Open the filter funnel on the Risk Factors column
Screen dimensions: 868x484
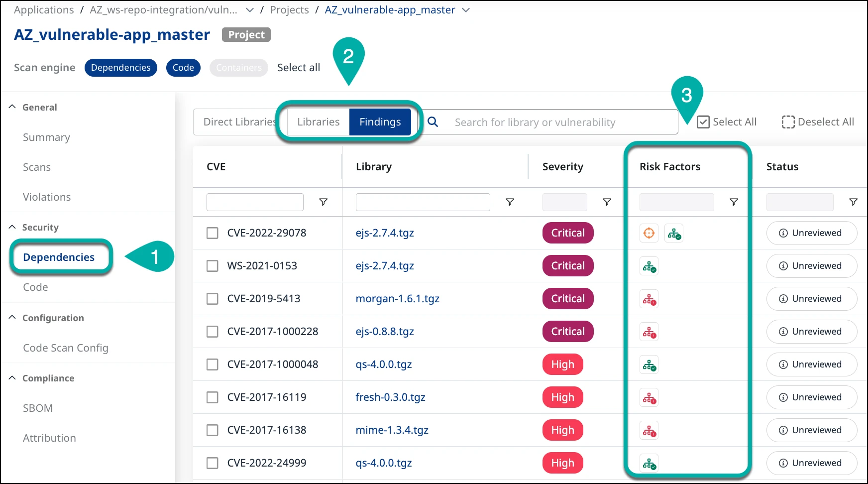coord(734,202)
